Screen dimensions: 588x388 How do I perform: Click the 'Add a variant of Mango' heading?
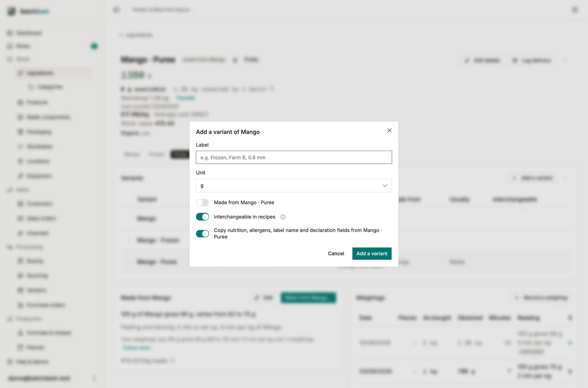click(x=228, y=132)
